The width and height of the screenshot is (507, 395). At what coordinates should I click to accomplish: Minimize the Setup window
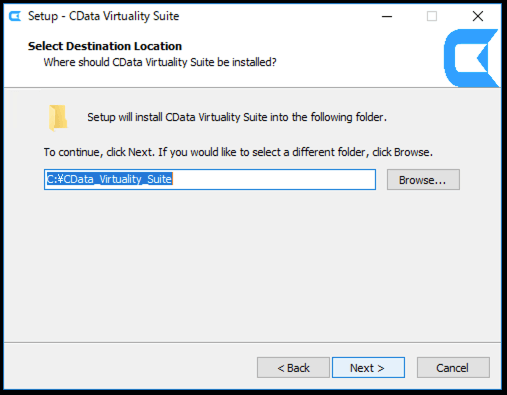tap(387, 16)
